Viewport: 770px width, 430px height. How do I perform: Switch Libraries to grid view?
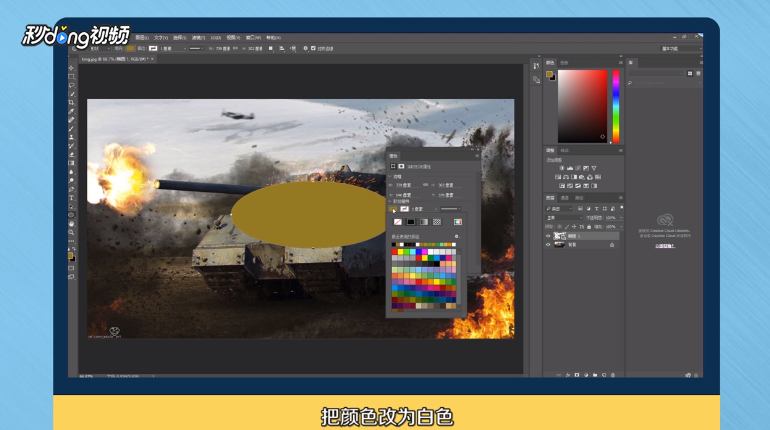[690, 74]
